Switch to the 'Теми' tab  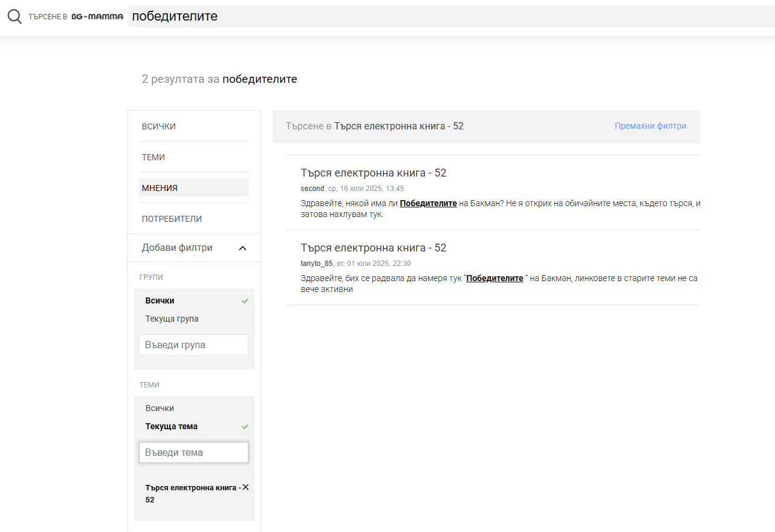pyautogui.click(x=154, y=157)
